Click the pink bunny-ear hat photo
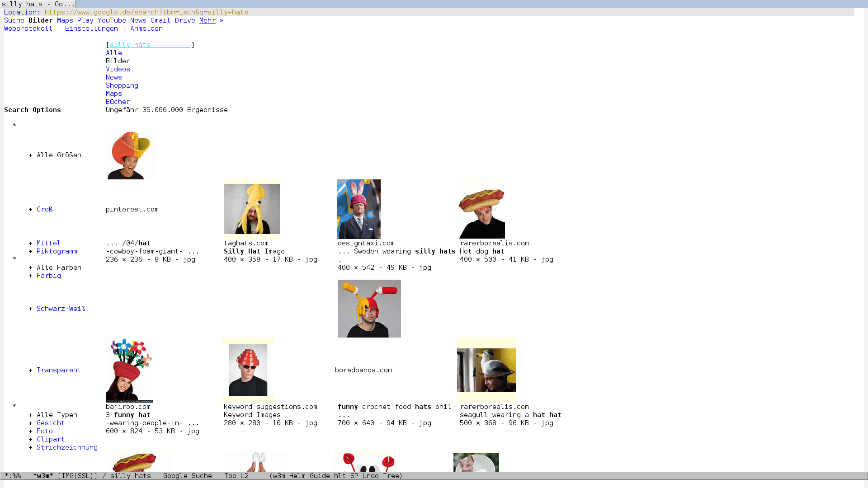 pyautogui.click(x=359, y=209)
